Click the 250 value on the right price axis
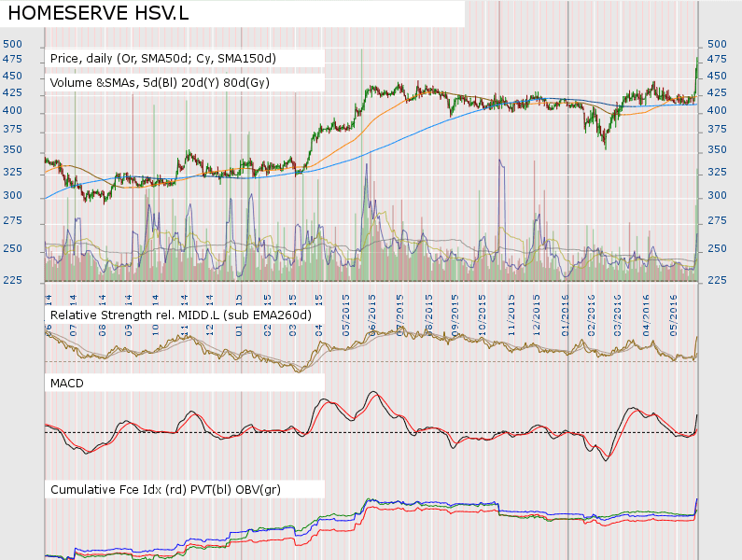This screenshot has width=742, height=560. point(717,248)
